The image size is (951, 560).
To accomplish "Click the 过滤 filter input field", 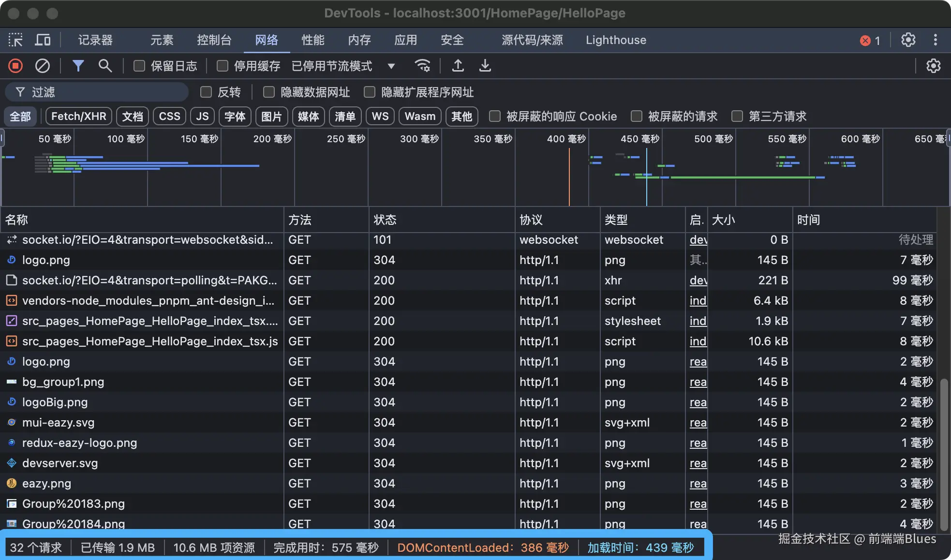I will [106, 92].
